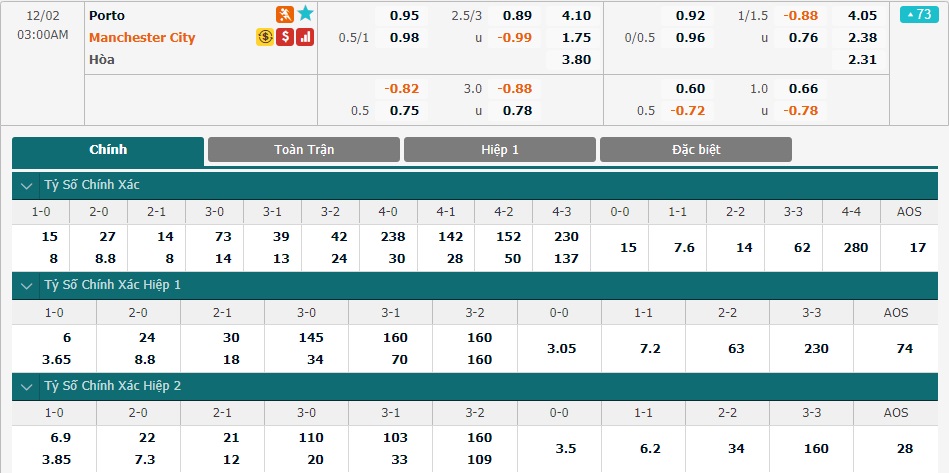
Task: Open the red bar chart statistics icon
Action: point(305,38)
